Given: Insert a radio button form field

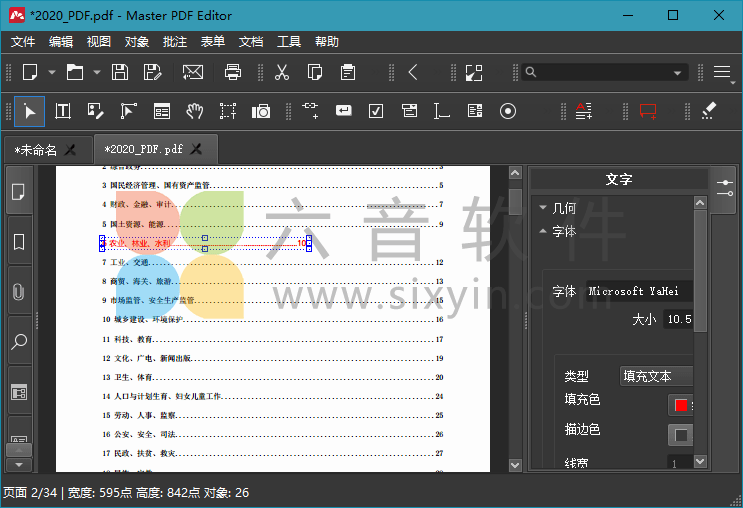Looking at the screenshot, I should [507, 111].
